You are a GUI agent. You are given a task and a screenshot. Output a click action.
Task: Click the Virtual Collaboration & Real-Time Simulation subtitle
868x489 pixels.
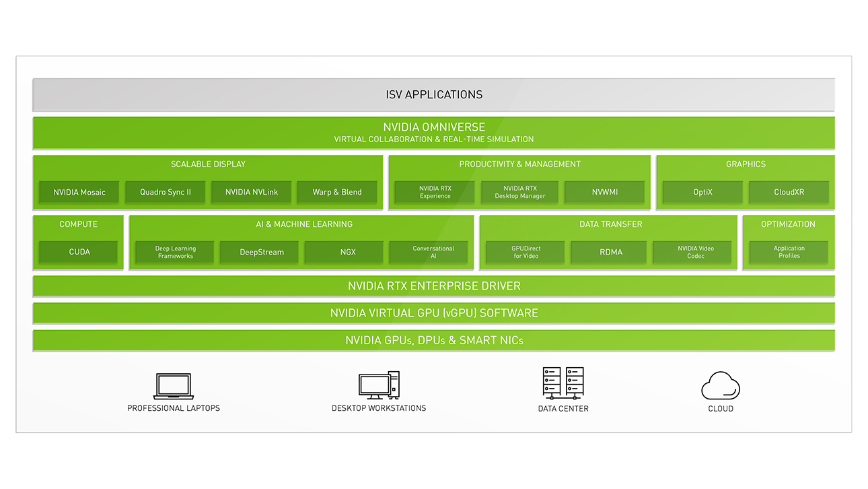[x=434, y=139]
